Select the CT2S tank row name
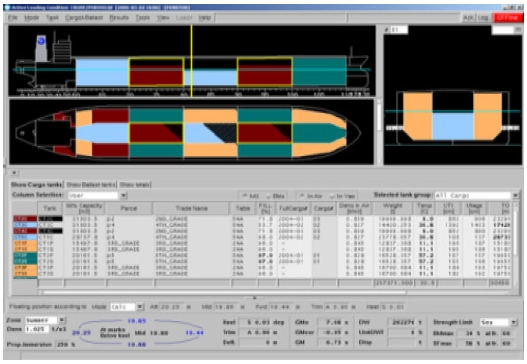The height and width of the screenshot is (364, 527). click(x=50, y=261)
